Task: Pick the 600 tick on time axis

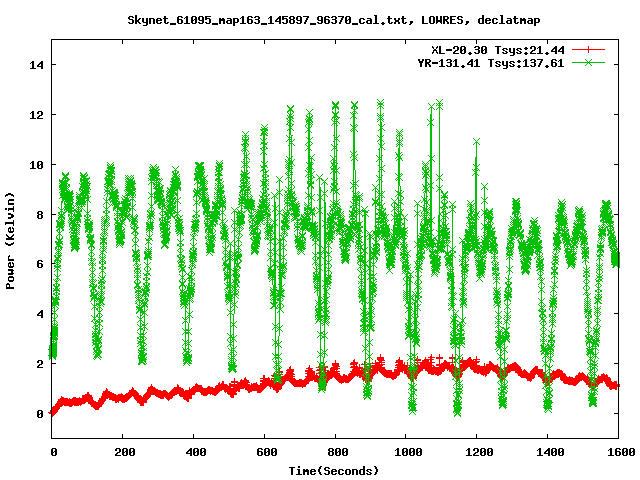Action: (265, 452)
